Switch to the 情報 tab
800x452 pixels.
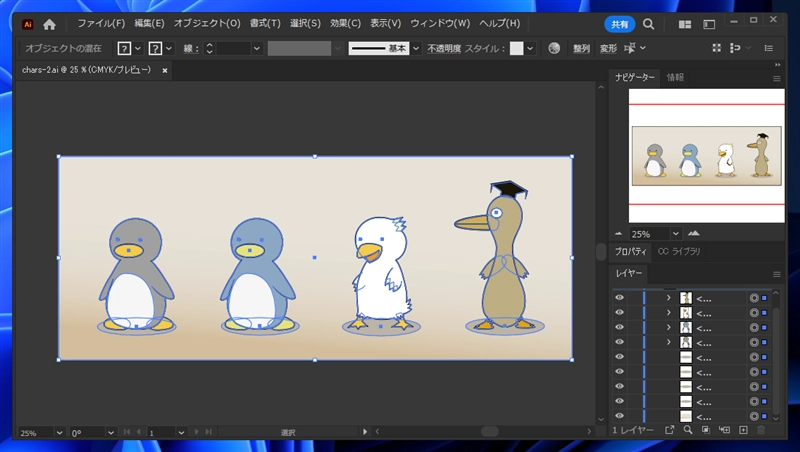click(675, 78)
